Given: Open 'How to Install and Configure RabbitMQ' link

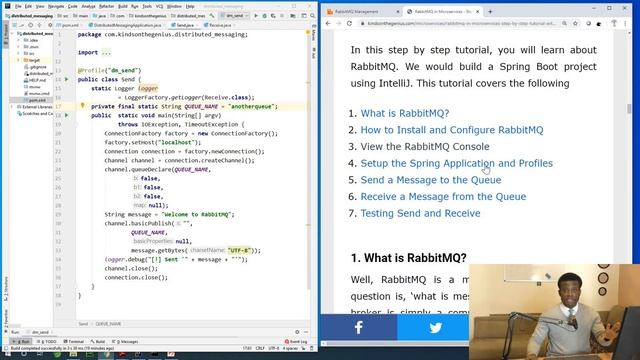Looking at the screenshot, I should [452, 130].
